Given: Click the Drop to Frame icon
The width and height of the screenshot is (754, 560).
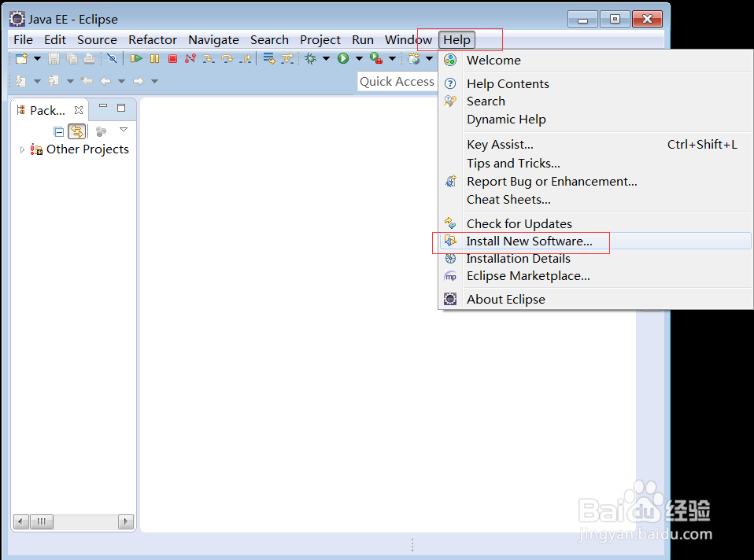Looking at the screenshot, I should 269,59.
